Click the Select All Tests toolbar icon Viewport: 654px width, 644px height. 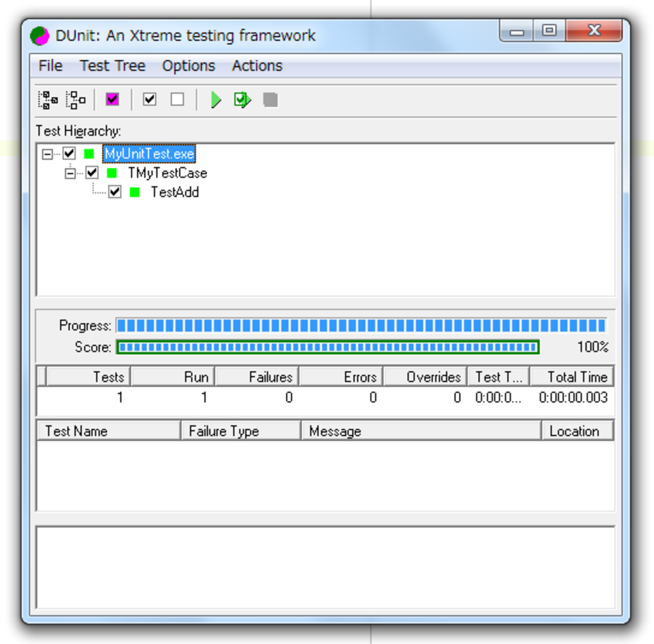coord(48,100)
